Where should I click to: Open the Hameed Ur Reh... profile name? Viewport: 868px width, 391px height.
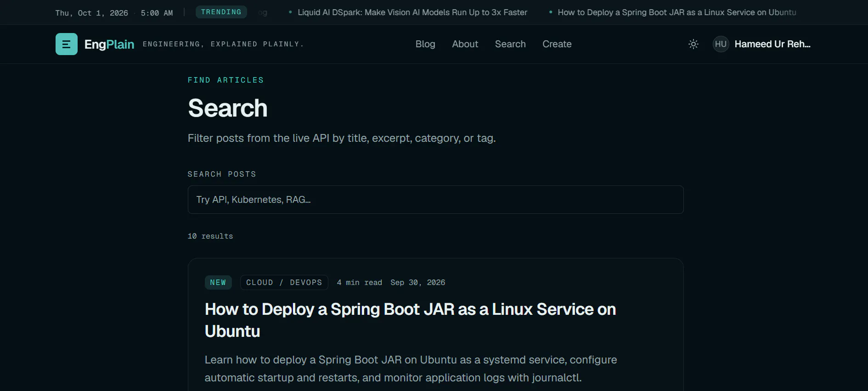click(x=772, y=44)
